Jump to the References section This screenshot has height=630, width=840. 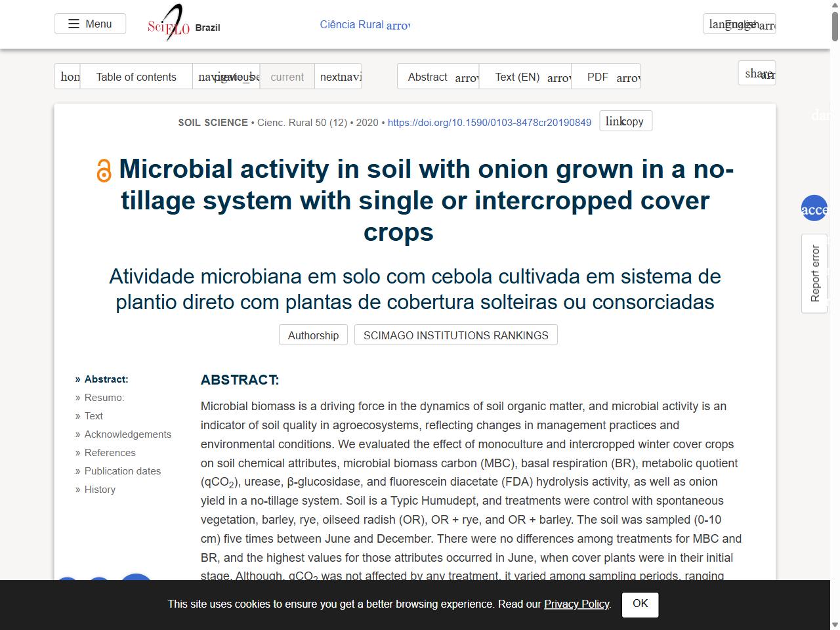(x=110, y=452)
